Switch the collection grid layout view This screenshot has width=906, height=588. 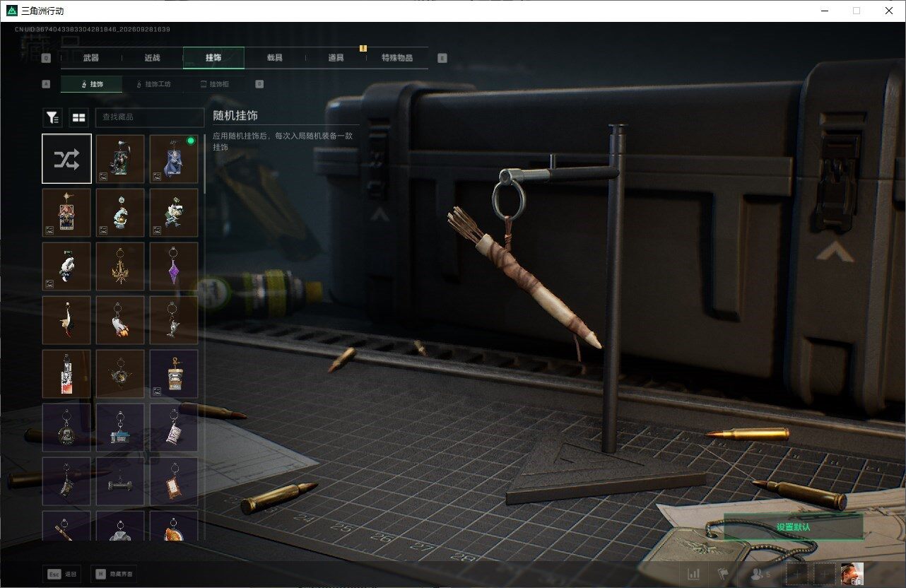78,118
